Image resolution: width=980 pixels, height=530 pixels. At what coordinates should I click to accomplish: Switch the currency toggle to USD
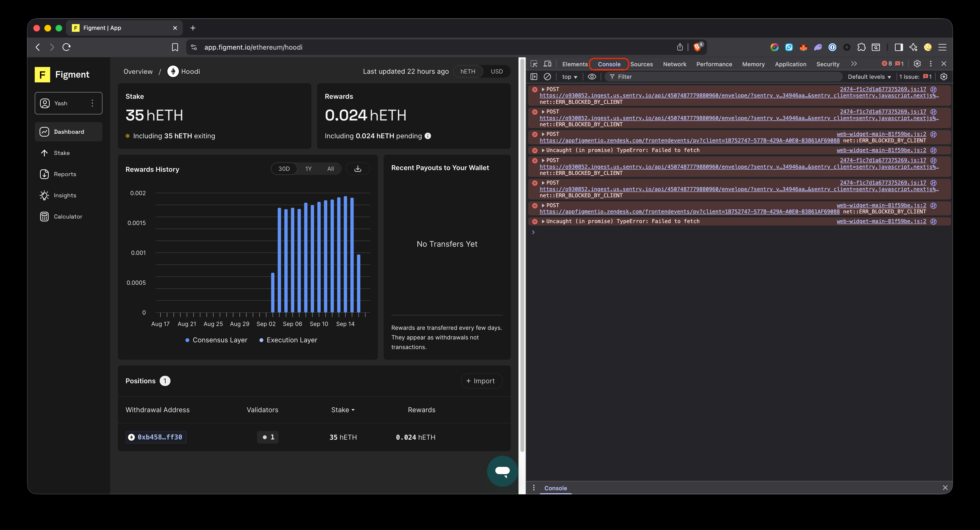point(497,72)
